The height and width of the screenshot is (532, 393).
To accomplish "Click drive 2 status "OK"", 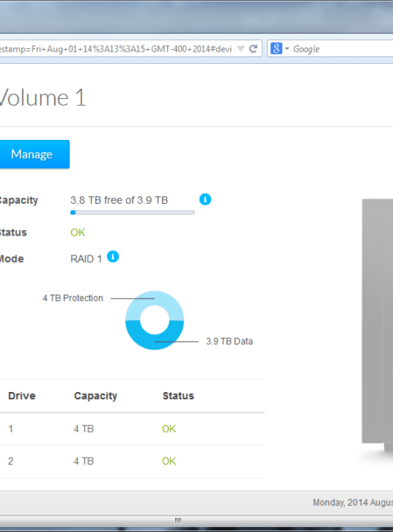I will [169, 461].
